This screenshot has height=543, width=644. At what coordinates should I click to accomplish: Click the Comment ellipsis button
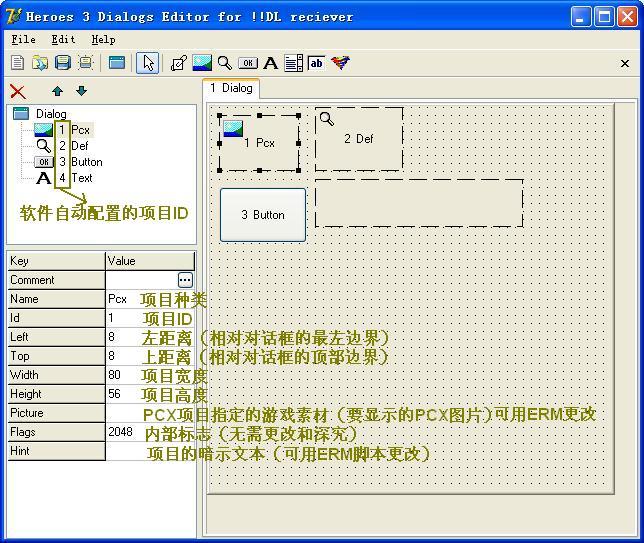(185, 280)
